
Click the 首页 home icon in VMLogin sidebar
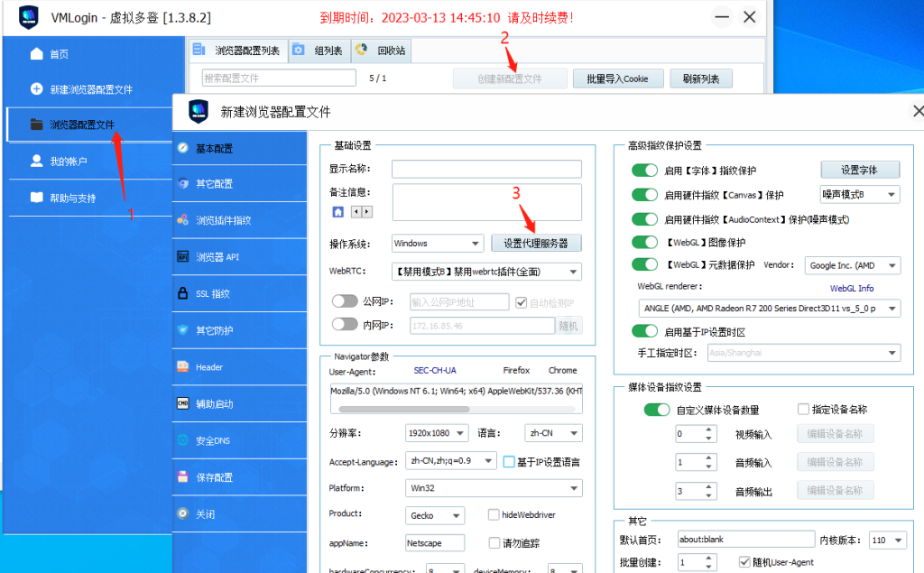pyautogui.click(x=36, y=53)
